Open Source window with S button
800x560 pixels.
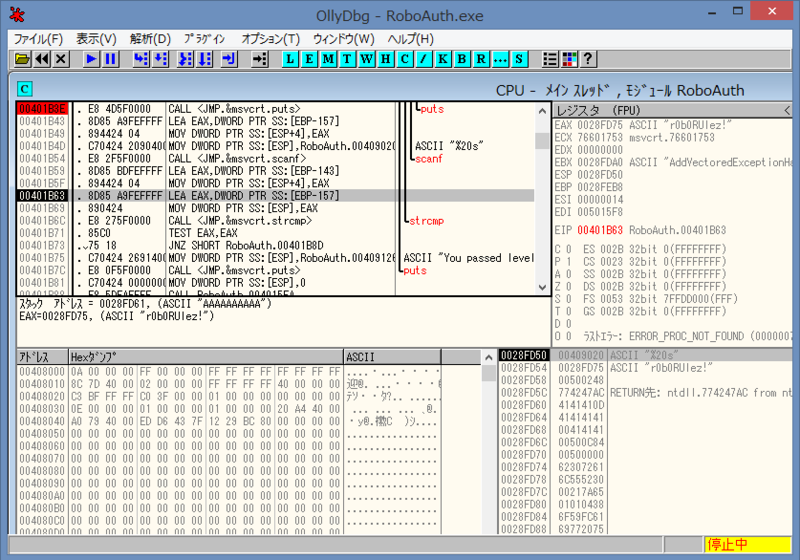click(519, 59)
